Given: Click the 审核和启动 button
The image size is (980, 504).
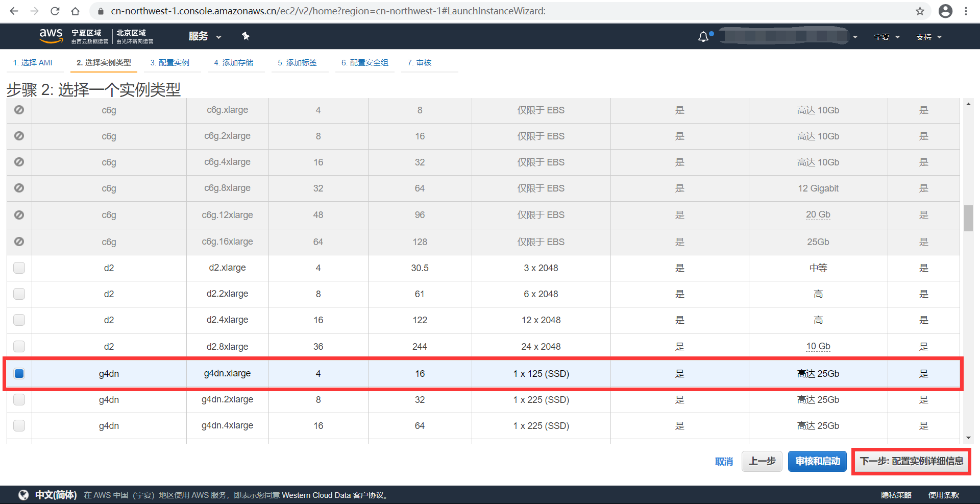Looking at the screenshot, I should pyautogui.click(x=817, y=461).
